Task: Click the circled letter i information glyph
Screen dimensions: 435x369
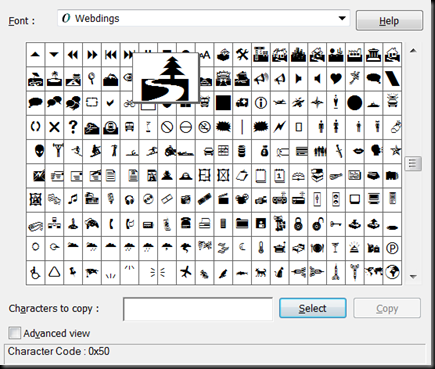Action: 261,103
